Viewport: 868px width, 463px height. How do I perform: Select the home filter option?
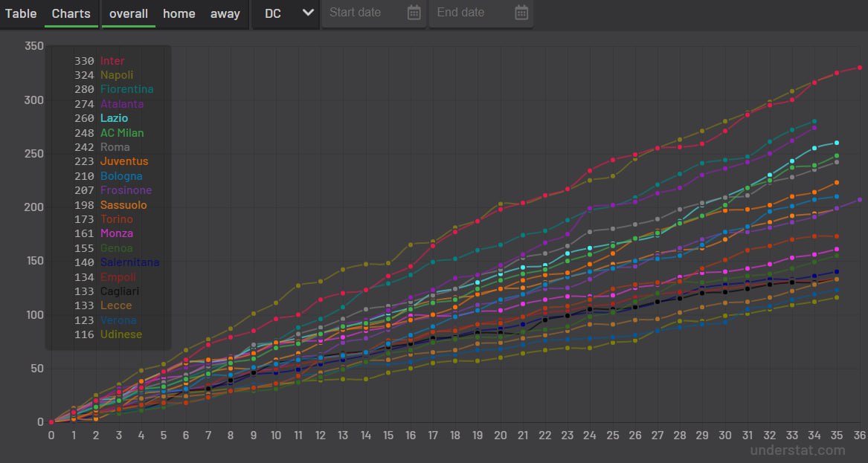click(179, 13)
